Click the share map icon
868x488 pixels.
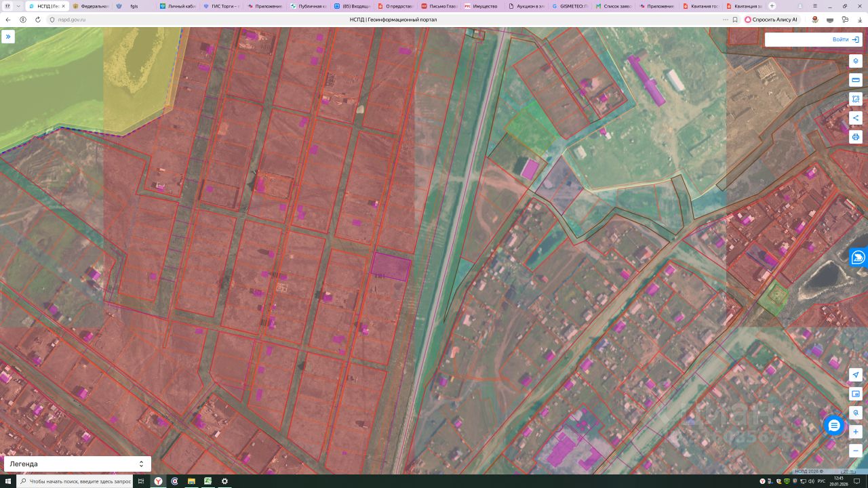856,118
